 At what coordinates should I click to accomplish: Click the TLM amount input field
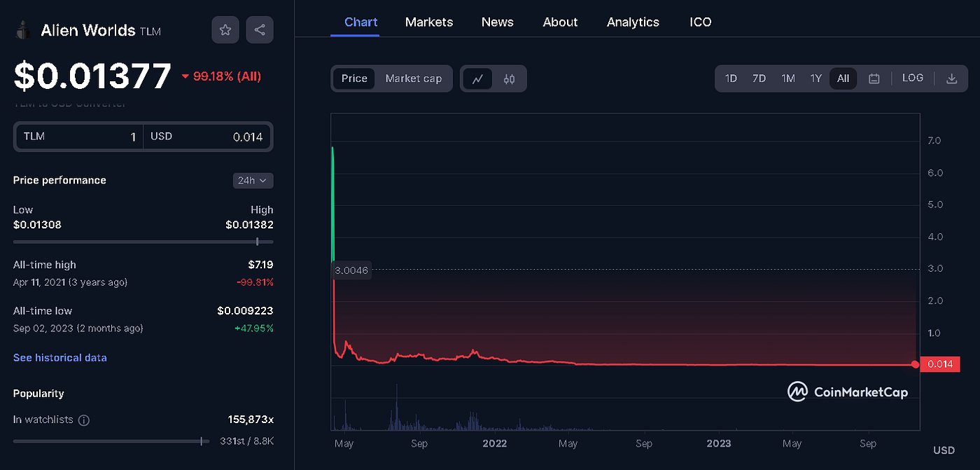(79, 137)
